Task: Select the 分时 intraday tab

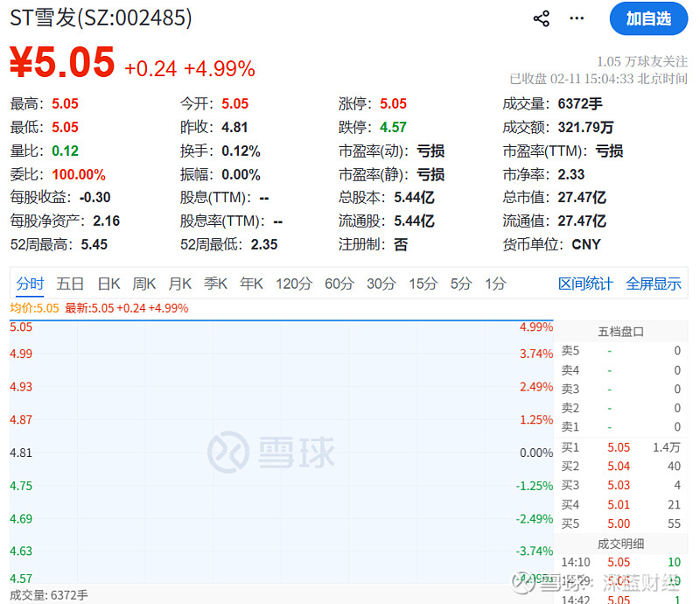Action: pyautogui.click(x=31, y=284)
